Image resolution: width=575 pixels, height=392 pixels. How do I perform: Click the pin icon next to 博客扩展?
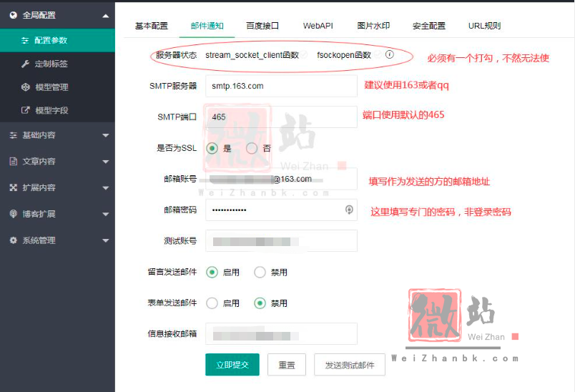[x=14, y=214]
